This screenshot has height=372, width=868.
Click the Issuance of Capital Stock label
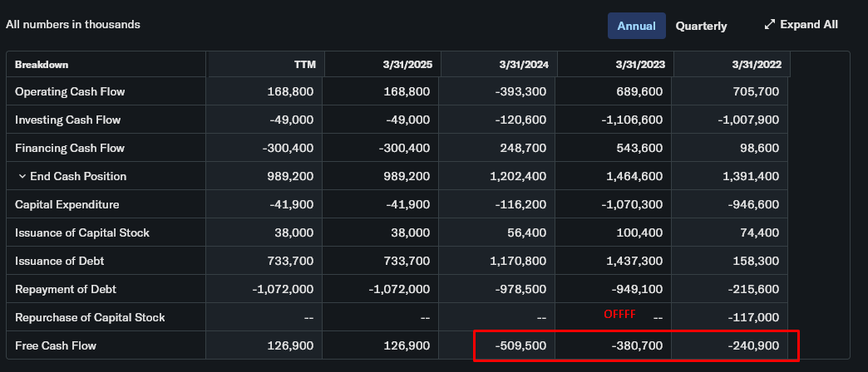click(82, 232)
